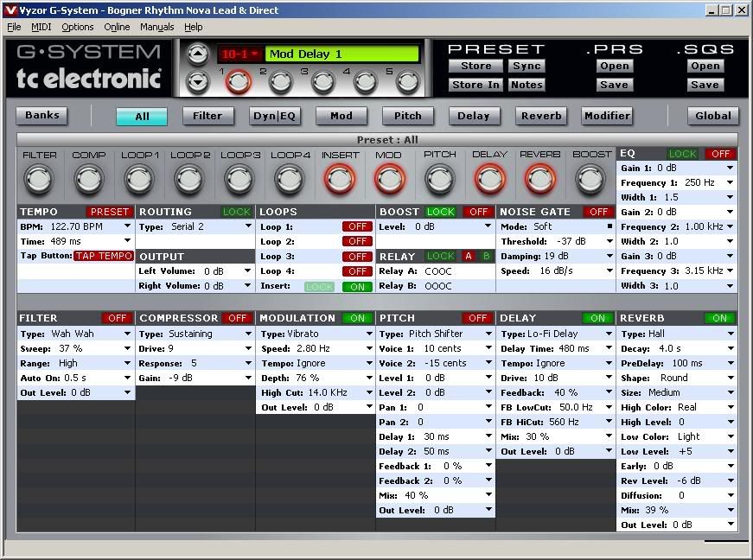The height and width of the screenshot is (560, 753).
Task: Select preset footswitch 4
Action: point(365,83)
